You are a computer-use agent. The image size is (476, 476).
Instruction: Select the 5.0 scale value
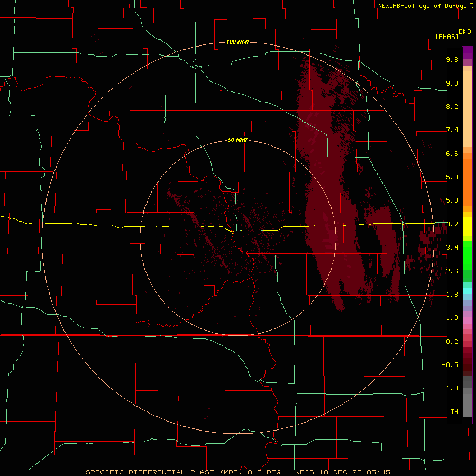(x=452, y=200)
